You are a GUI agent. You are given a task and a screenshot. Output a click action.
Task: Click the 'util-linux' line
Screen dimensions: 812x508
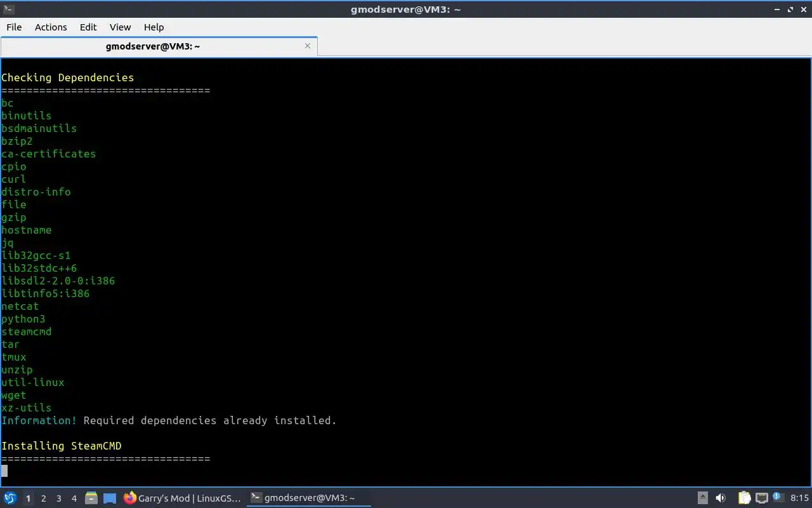pos(32,382)
